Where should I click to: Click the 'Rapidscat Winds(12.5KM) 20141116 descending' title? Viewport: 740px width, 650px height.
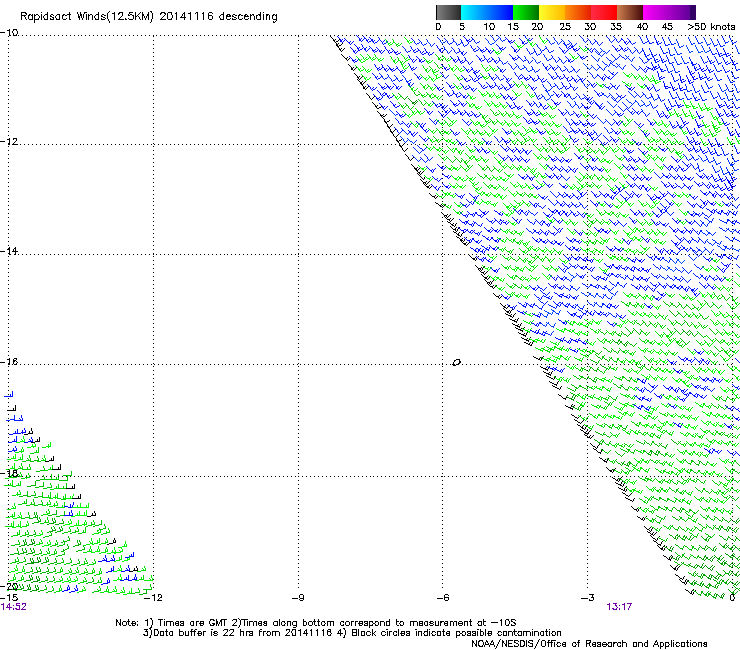tap(149, 17)
